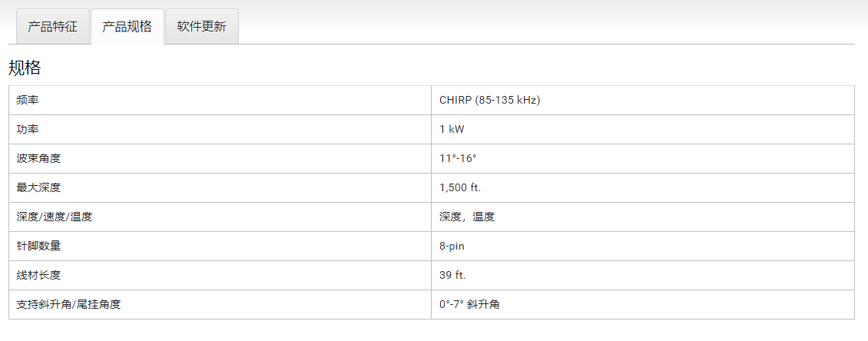This screenshot has width=868, height=341.
Task: Switch to the 产品特征 tab
Action: [52, 27]
